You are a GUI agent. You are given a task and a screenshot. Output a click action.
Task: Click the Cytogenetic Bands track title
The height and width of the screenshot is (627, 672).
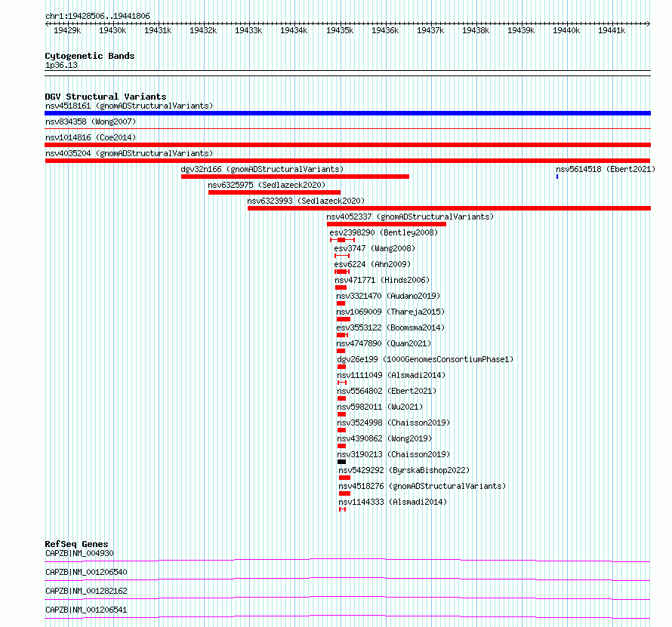(x=90, y=56)
